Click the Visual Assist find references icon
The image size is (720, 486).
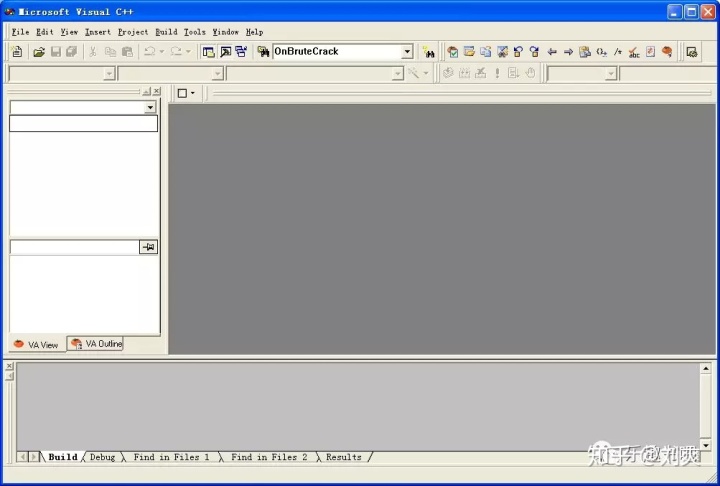tap(502, 51)
